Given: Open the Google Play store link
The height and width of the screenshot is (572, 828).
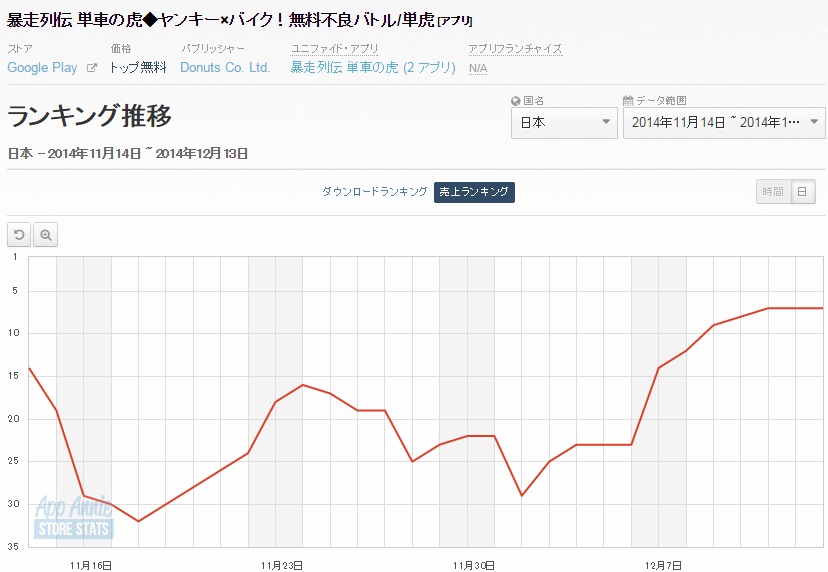Looking at the screenshot, I should pos(42,68).
